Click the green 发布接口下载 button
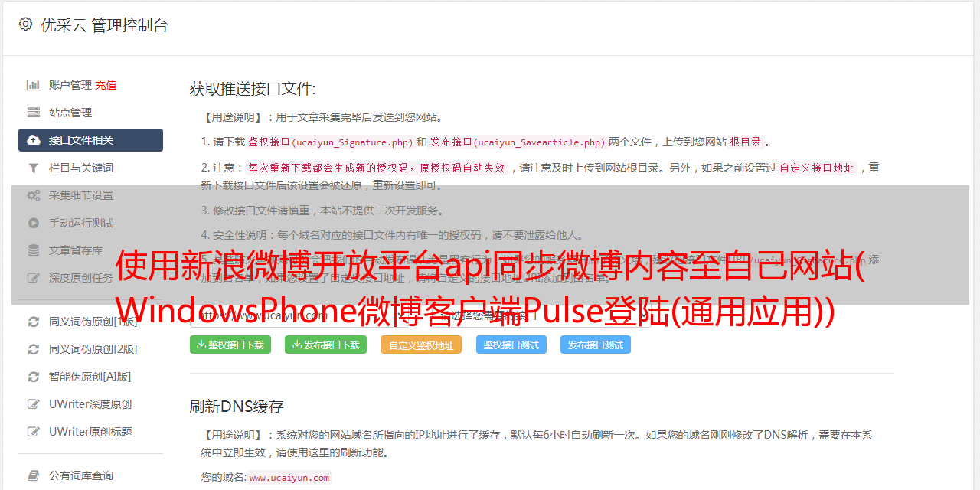This screenshot has height=490, width=980. 325,345
